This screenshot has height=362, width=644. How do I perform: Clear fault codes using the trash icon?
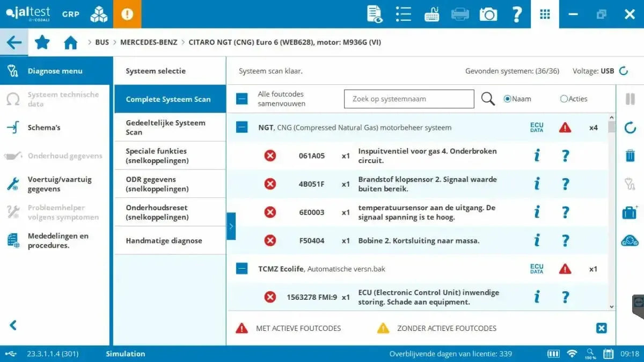[x=629, y=156]
